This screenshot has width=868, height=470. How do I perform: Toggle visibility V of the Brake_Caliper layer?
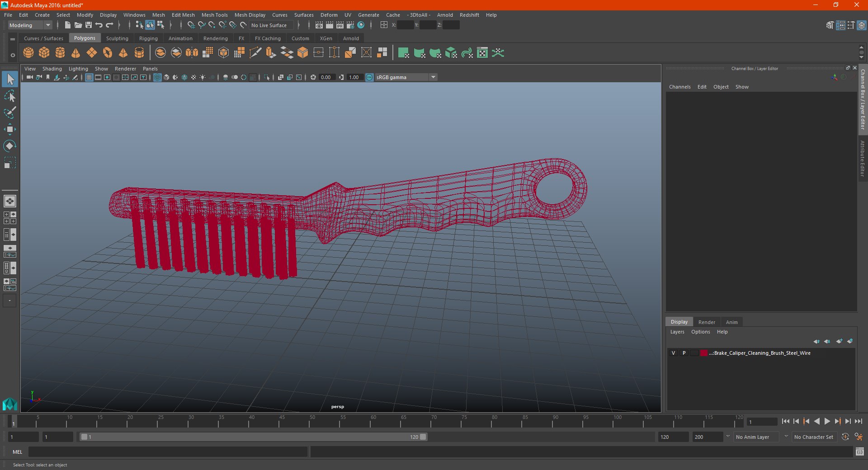click(x=673, y=353)
